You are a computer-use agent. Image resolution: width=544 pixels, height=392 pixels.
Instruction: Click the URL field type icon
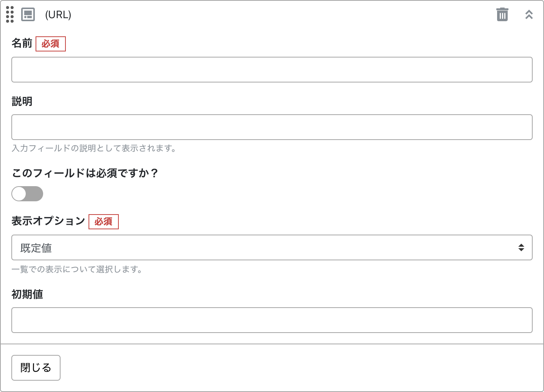[28, 14]
